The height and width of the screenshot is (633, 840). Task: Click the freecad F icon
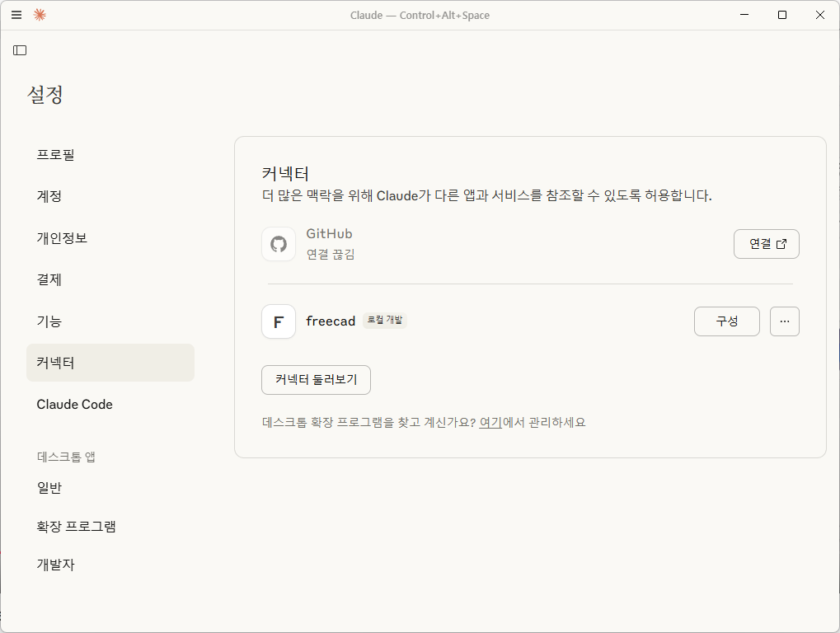(279, 321)
